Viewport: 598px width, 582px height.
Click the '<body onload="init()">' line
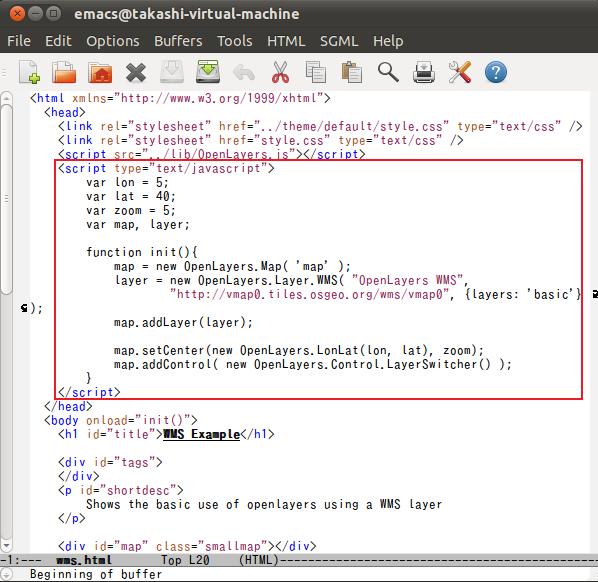pyautogui.click(x=121, y=420)
